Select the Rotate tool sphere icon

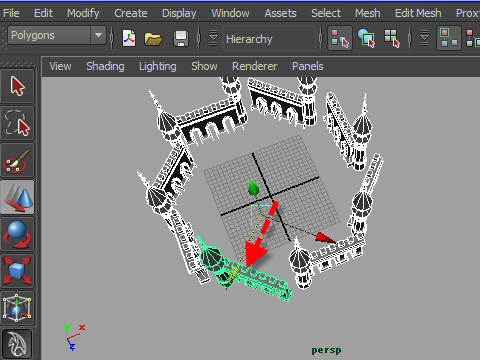(x=17, y=234)
